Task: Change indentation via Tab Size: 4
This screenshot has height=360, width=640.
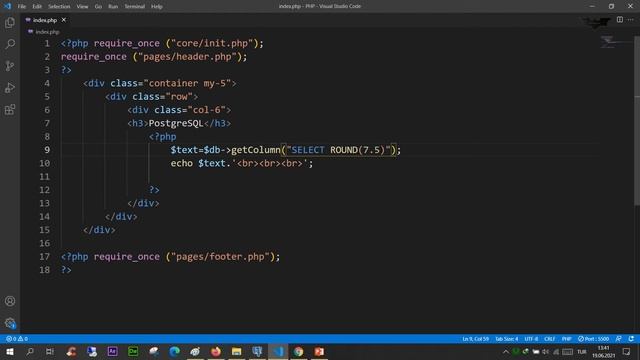Action: tap(507, 339)
